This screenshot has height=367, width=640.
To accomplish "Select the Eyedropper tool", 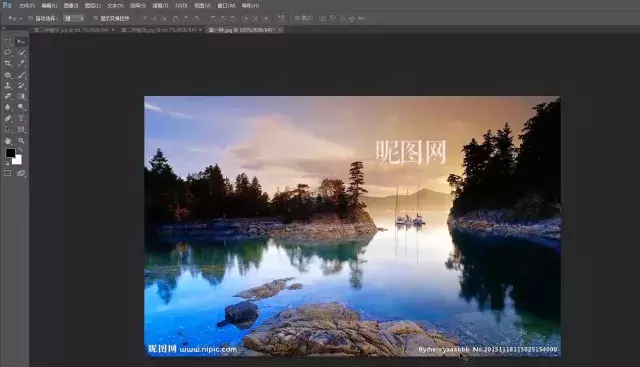I will pyautogui.click(x=21, y=63).
